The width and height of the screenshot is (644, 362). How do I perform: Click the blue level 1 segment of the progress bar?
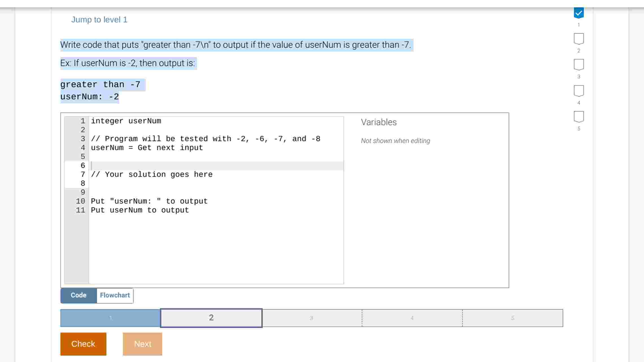point(110,318)
